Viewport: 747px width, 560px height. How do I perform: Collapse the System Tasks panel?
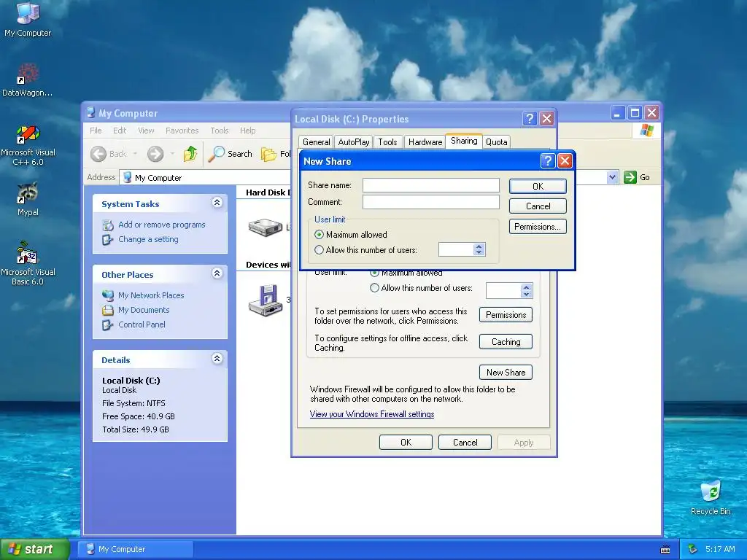coord(217,203)
